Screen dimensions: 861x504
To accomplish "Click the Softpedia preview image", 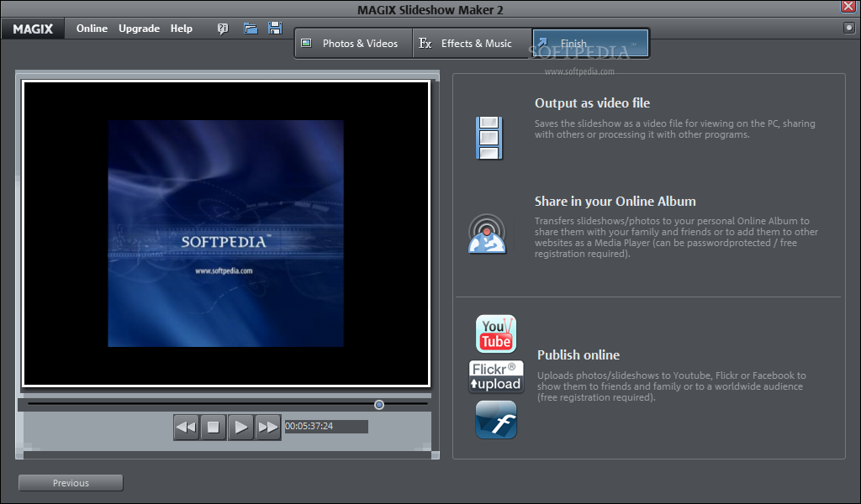I will click(225, 233).
